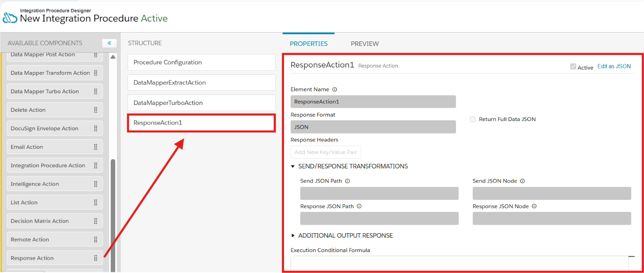Open Edit as JSON link

click(x=614, y=66)
